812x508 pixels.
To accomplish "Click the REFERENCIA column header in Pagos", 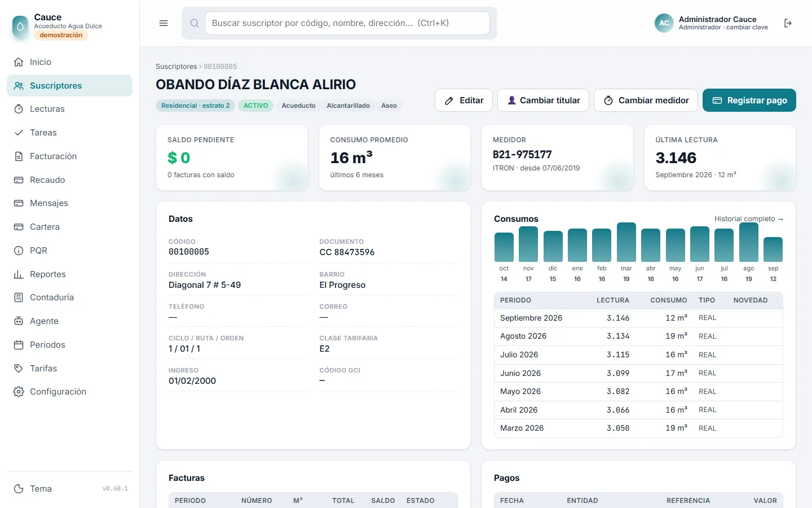I will (689, 501).
